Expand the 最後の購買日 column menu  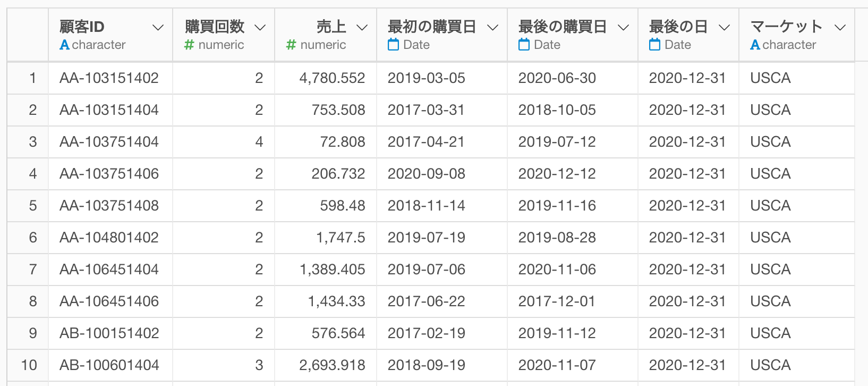click(x=623, y=28)
